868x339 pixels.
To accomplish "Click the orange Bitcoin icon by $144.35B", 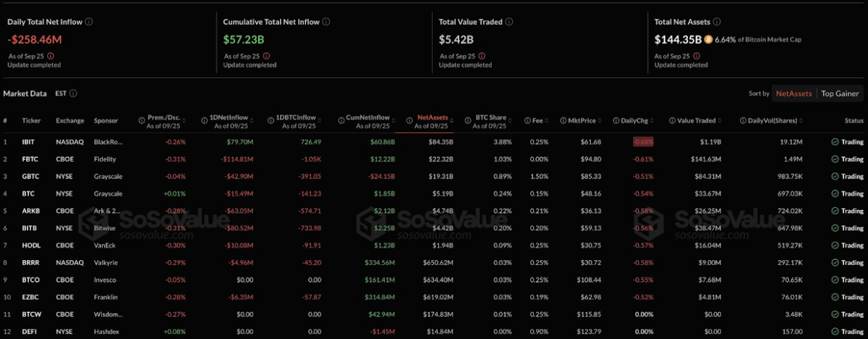I will tap(709, 39).
